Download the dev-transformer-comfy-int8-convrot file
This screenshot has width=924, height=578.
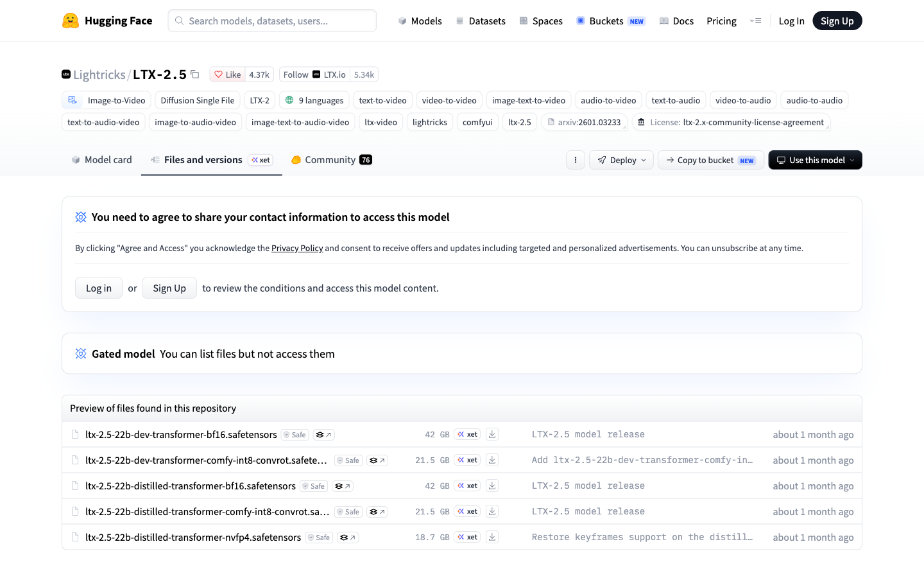click(492, 460)
